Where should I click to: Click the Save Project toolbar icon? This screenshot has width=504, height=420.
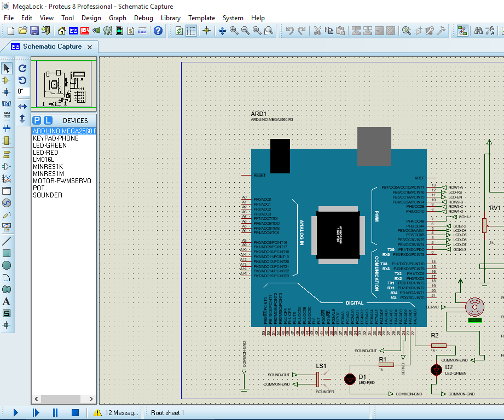coord(34,31)
